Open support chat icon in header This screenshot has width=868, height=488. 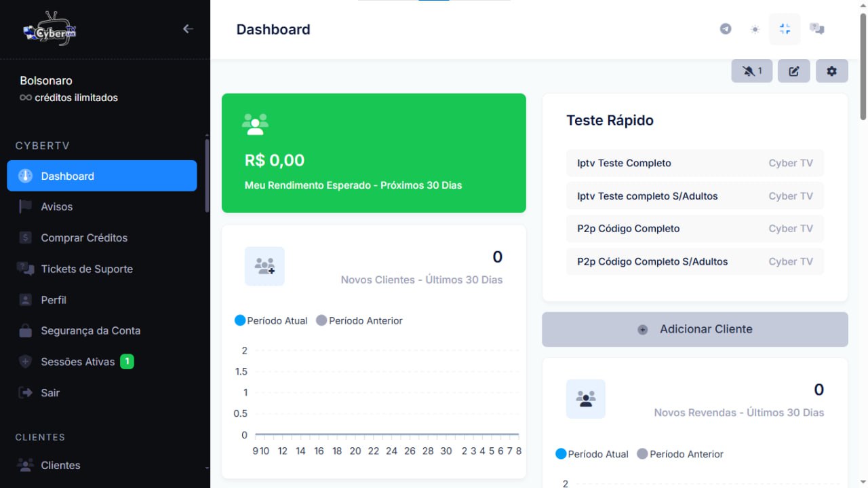[816, 29]
